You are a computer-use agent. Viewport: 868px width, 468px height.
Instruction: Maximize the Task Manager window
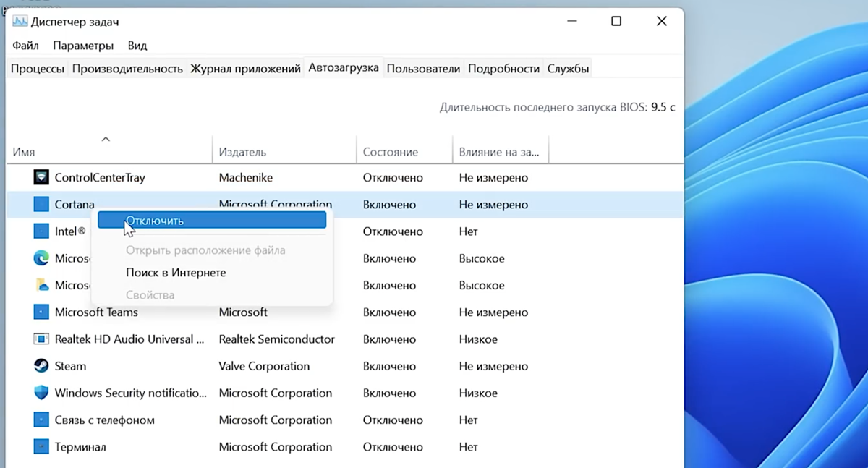click(x=616, y=21)
